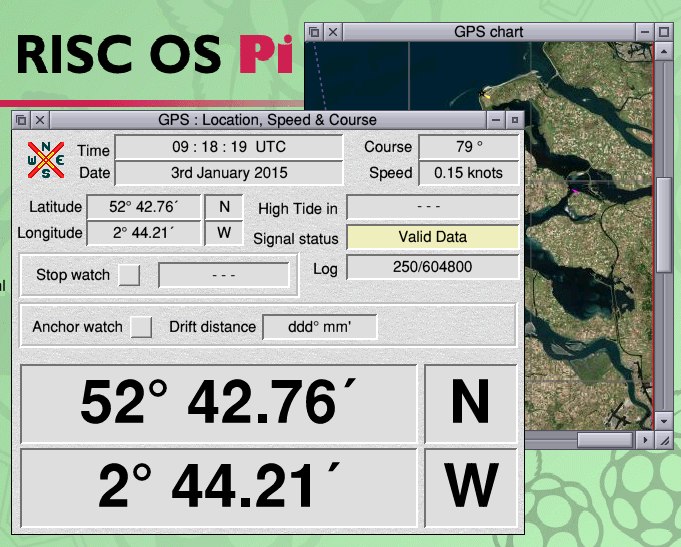This screenshot has width=681, height=547.
Task: Click the Speed field showing 0.15 knots
Action: 469,173
